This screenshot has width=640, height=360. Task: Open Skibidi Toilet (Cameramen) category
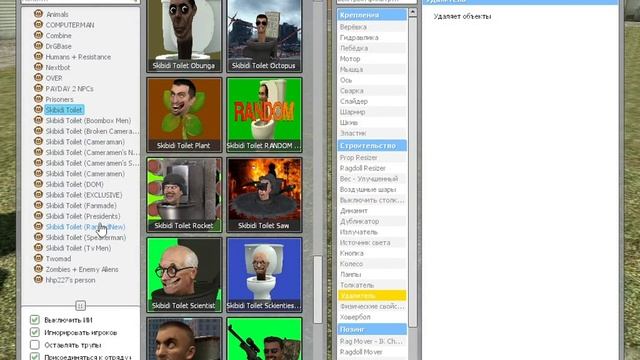coord(85,173)
